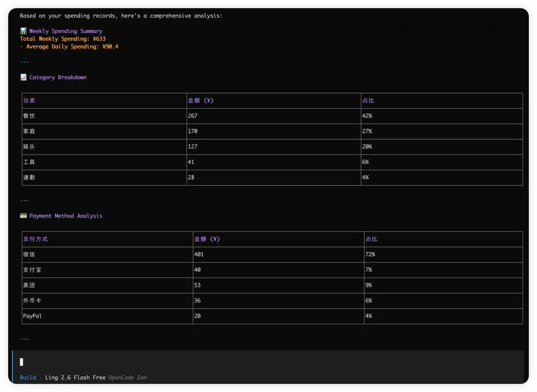Click the Payment Method Analysis heading
The width and height of the screenshot is (537, 392).
pos(66,216)
